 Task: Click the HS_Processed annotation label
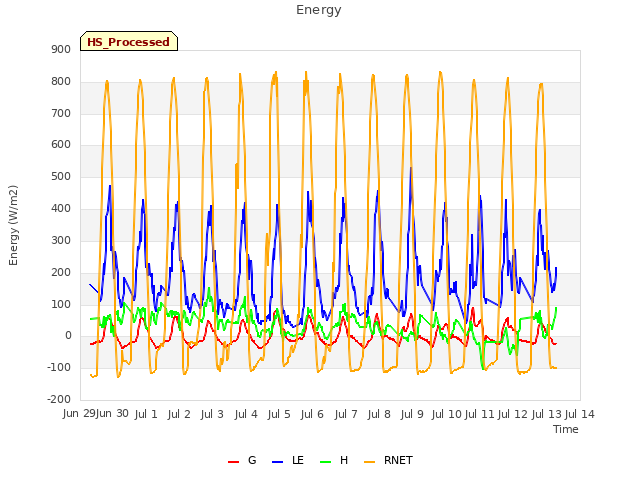pos(129,42)
